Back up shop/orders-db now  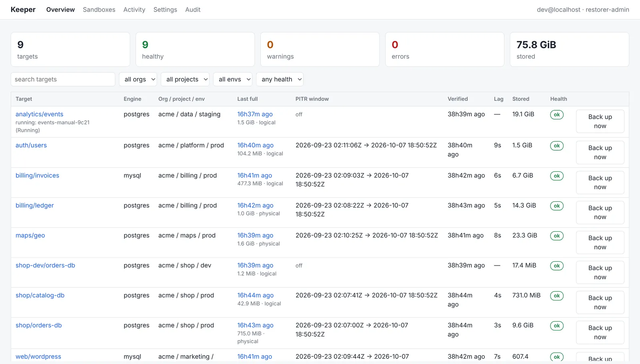click(600, 332)
